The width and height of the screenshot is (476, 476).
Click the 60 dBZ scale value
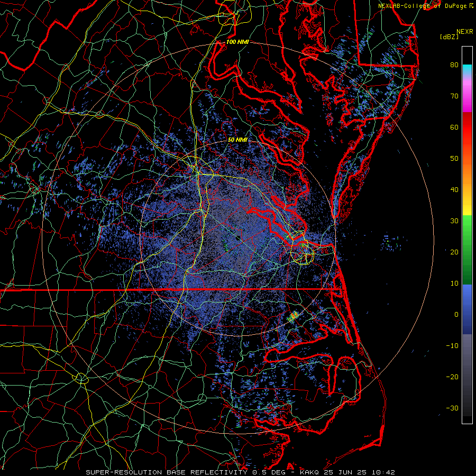pos(454,127)
